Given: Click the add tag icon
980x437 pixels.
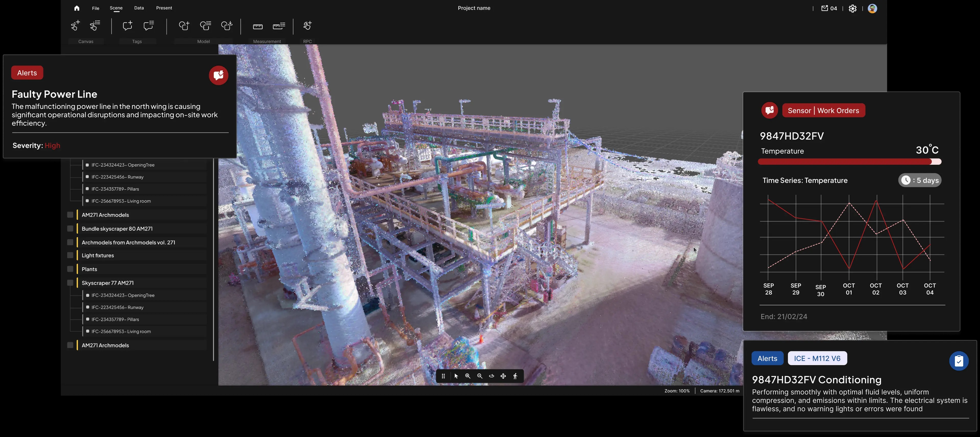Looking at the screenshot, I should coord(127,26).
